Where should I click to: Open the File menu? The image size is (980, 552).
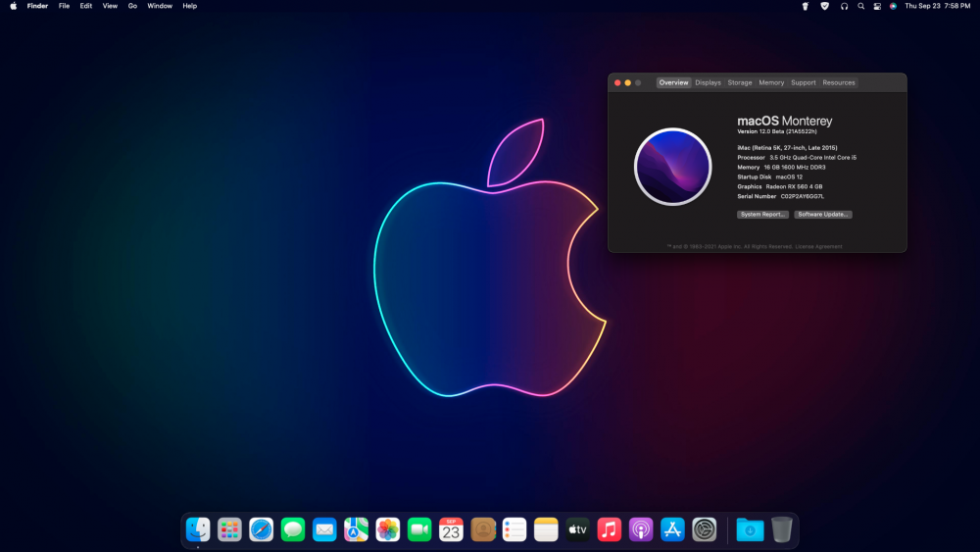(64, 6)
